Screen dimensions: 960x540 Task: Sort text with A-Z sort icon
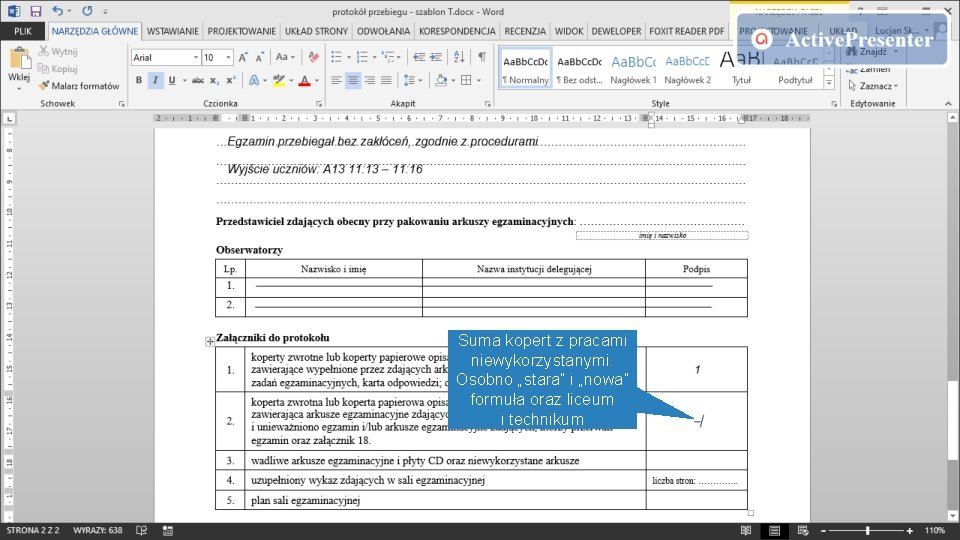(x=459, y=58)
